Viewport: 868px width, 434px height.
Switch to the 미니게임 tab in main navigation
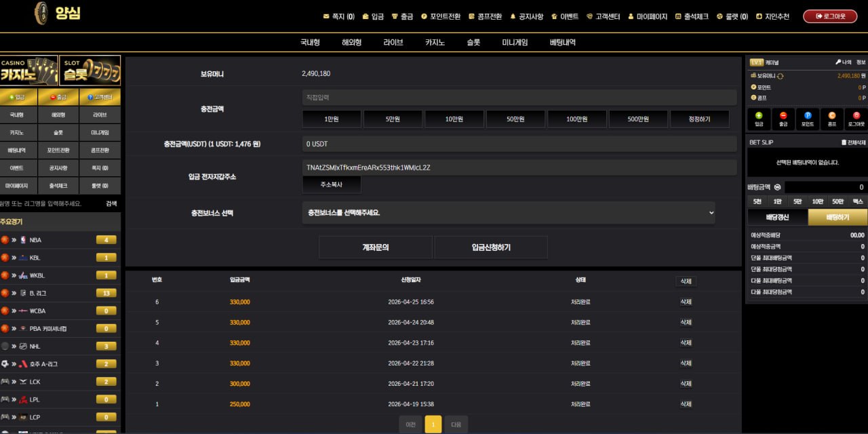(515, 42)
